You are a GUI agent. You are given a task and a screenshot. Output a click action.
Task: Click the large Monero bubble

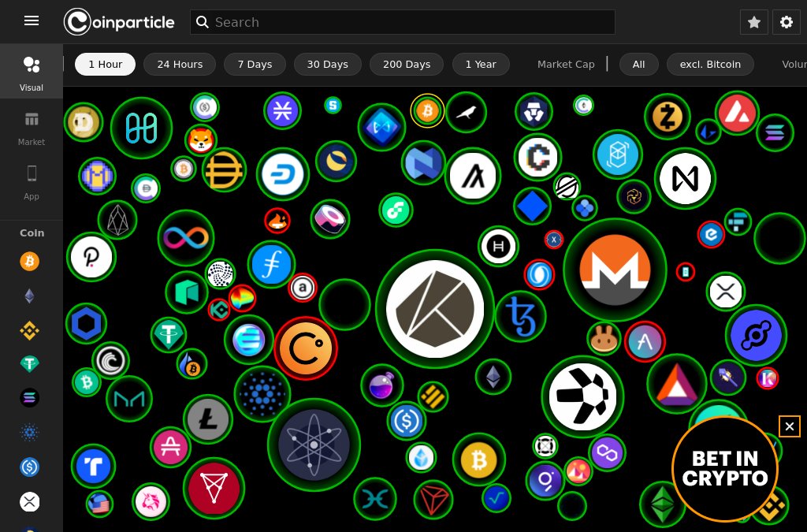(615, 270)
